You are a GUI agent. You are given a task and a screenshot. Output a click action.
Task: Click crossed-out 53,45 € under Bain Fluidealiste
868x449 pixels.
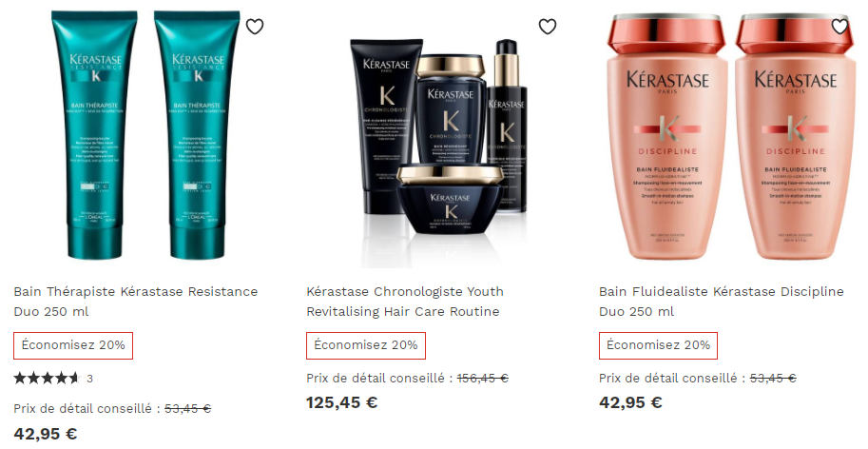coord(773,379)
